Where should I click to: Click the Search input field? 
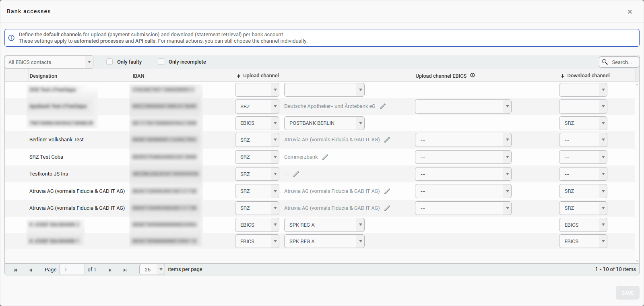(619, 62)
